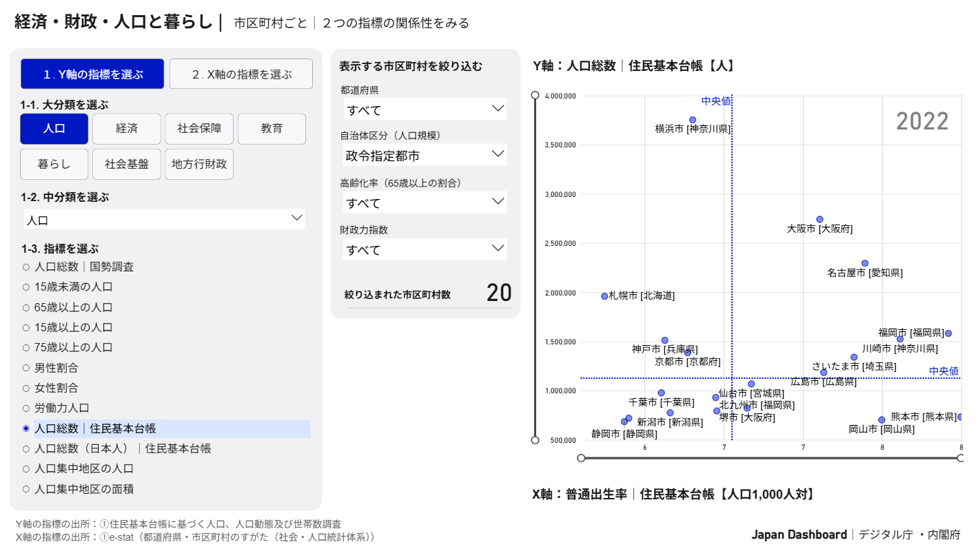Switch to the 2. X軸の指標を選ぶ tab

pos(241,74)
